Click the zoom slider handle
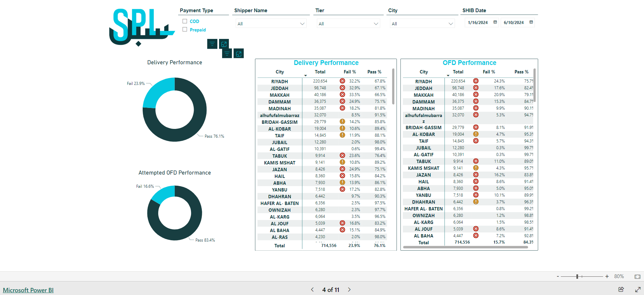This screenshot has width=644, height=295. tap(577, 276)
